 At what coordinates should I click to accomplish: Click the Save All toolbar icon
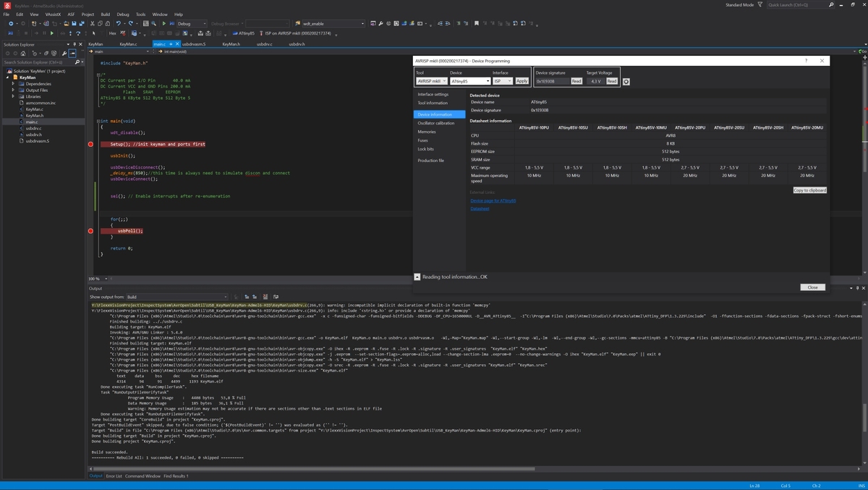tap(82, 23)
